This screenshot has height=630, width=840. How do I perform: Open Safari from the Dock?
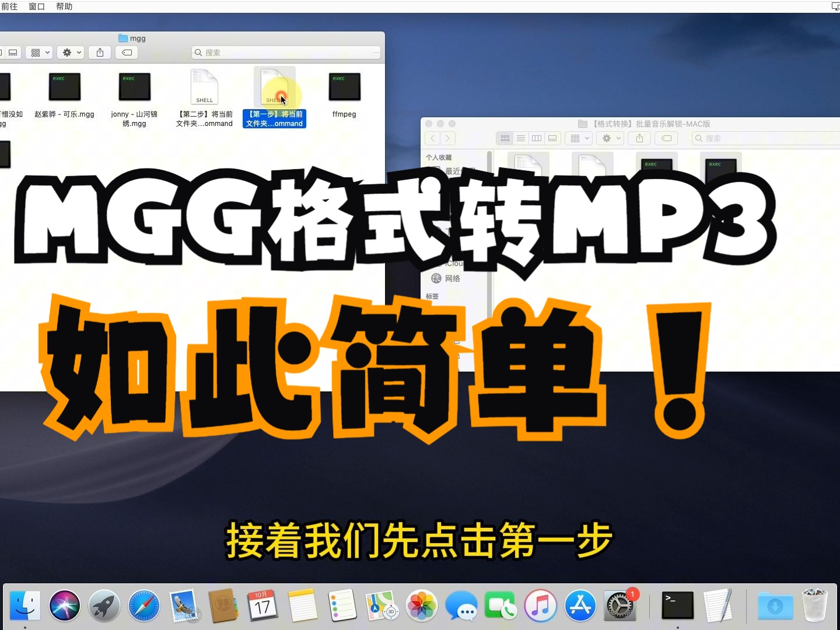tap(144, 605)
